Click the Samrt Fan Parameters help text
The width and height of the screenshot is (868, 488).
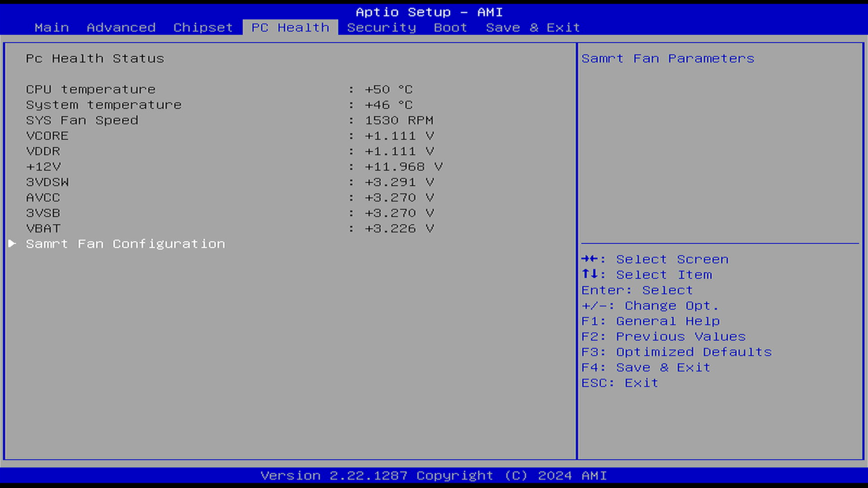point(667,59)
